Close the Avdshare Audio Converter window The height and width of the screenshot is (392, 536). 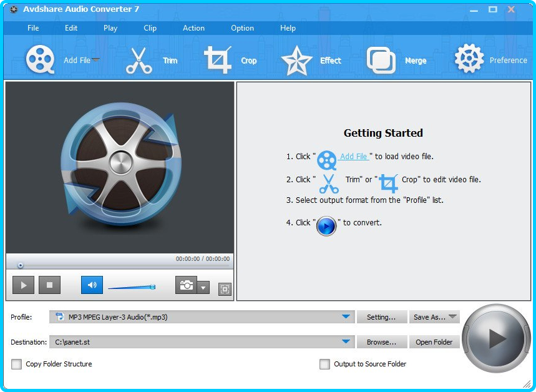(x=511, y=9)
